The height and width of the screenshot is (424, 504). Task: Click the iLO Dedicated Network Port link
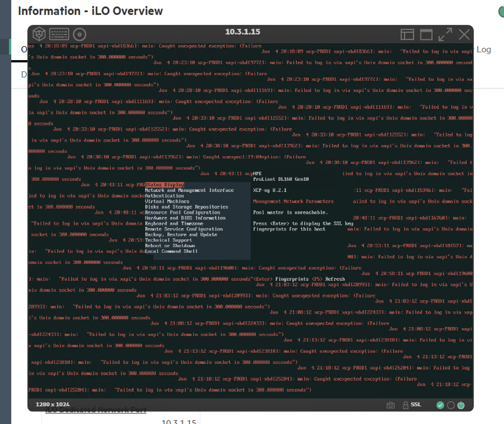point(96,410)
